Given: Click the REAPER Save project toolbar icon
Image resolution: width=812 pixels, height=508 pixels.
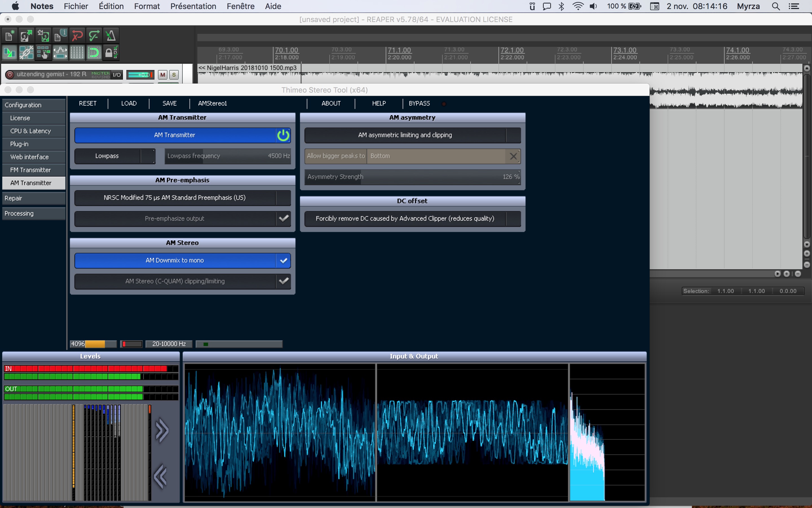Looking at the screenshot, I should tap(43, 35).
